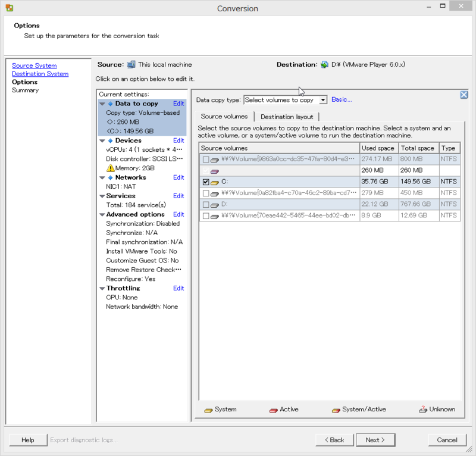476x456 pixels.
Task: Close the data copy panel with X icon
Action: 464,95
